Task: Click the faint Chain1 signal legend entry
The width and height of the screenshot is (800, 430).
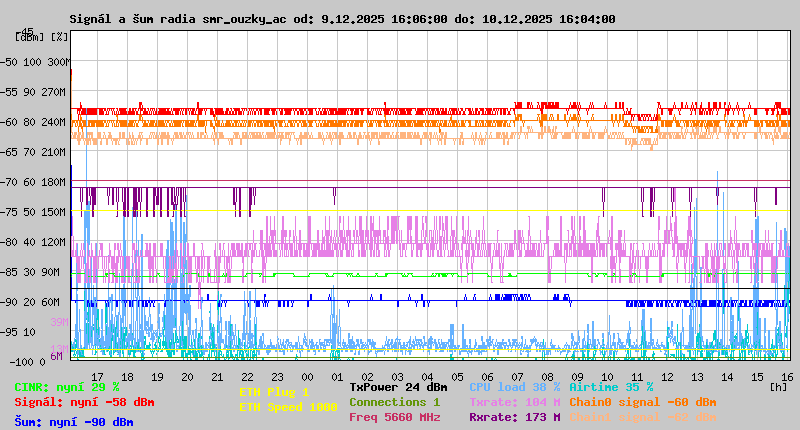Action: 643,417
